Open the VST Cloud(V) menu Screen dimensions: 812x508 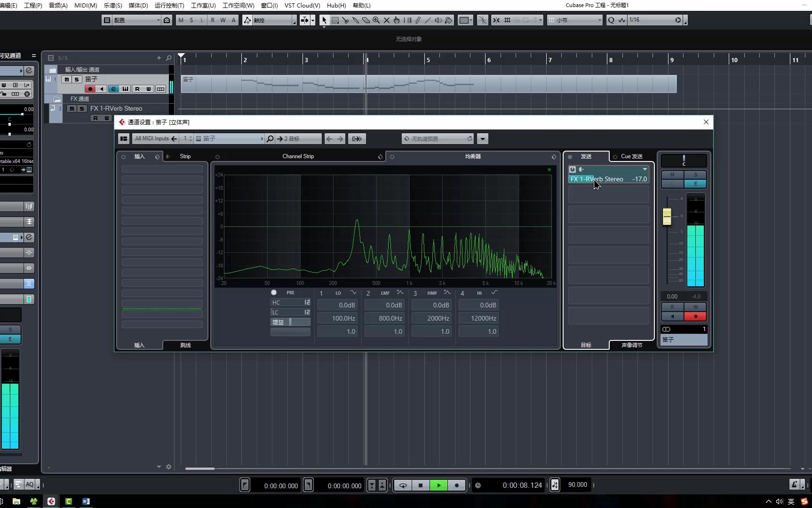pyautogui.click(x=302, y=5)
